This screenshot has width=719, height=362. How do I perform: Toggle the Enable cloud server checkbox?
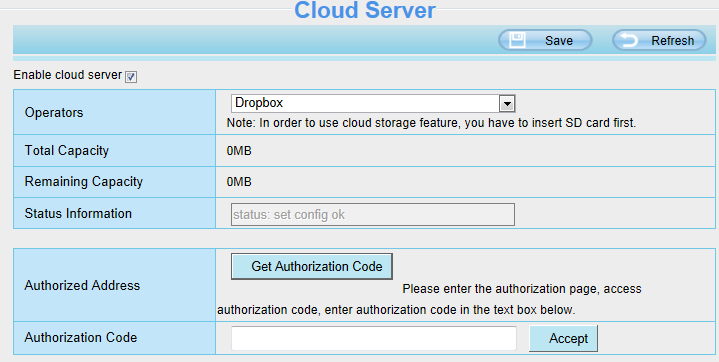click(131, 77)
